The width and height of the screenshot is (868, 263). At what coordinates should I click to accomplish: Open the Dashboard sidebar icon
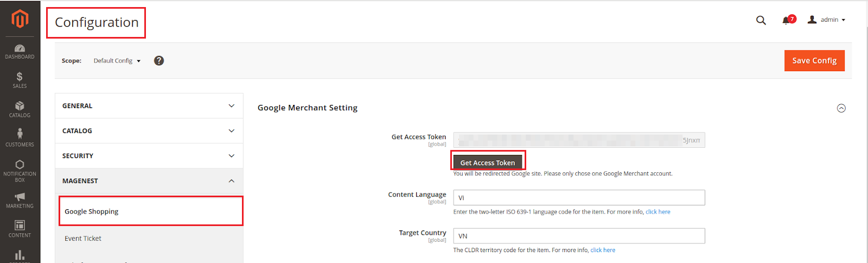pos(20,52)
